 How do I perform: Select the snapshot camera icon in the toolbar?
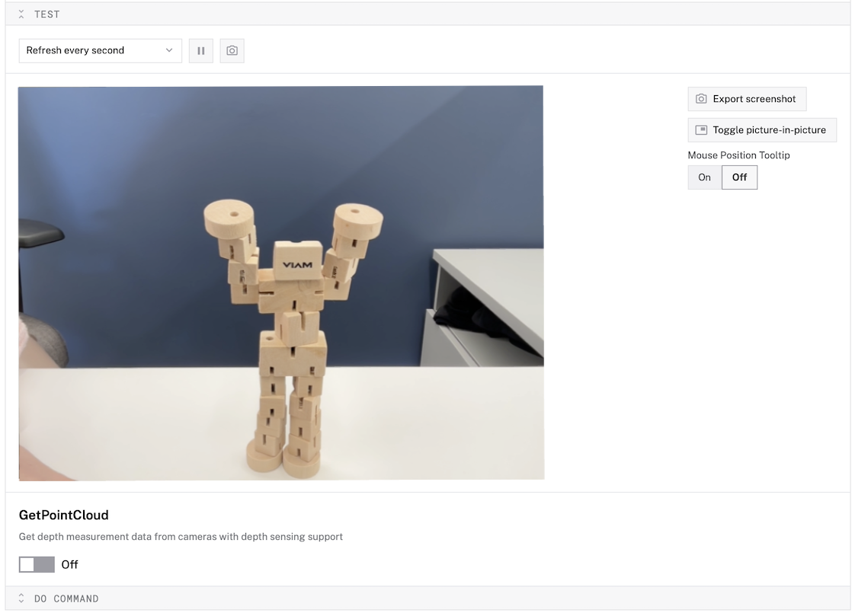232,50
